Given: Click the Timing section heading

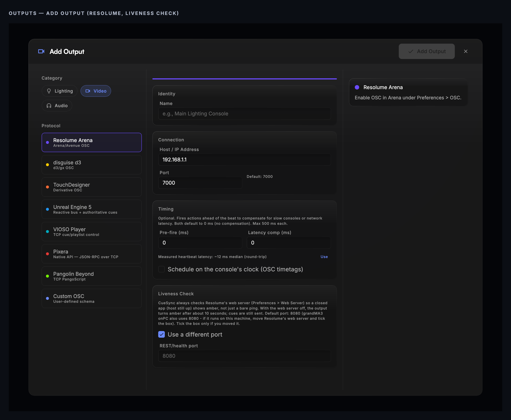Looking at the screenshot, I should click(x=166, y=209).
